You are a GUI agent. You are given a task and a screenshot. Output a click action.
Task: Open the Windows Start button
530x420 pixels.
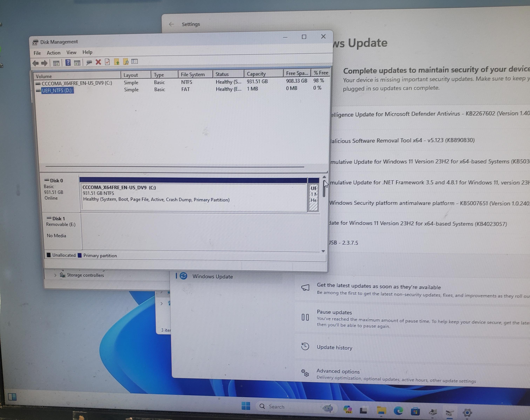[246, 406]
